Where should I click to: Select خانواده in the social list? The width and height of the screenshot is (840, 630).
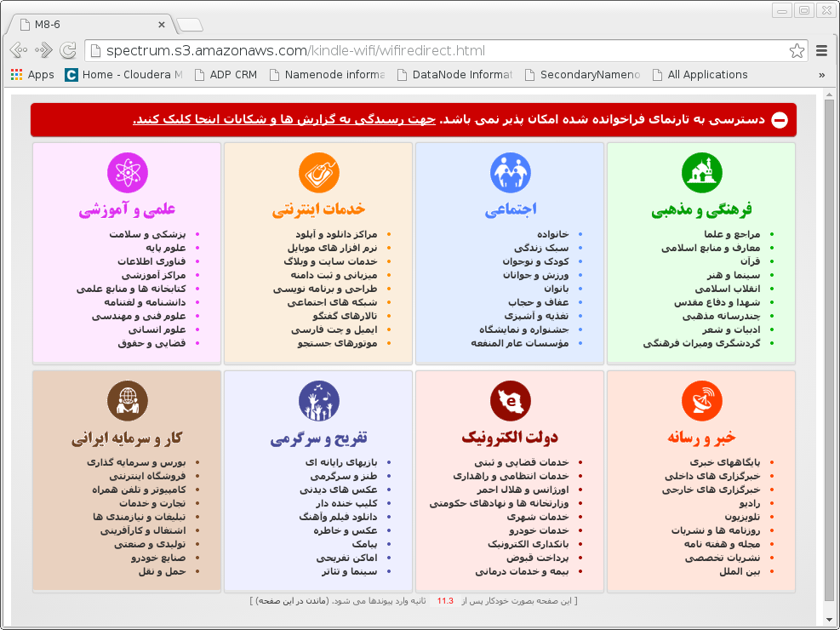[x=553, y=234]
